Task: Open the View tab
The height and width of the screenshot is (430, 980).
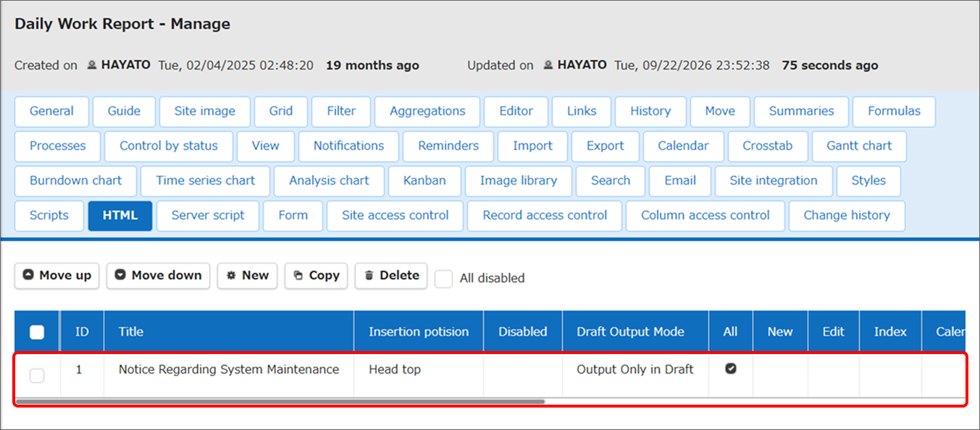Action: point(266,146)
